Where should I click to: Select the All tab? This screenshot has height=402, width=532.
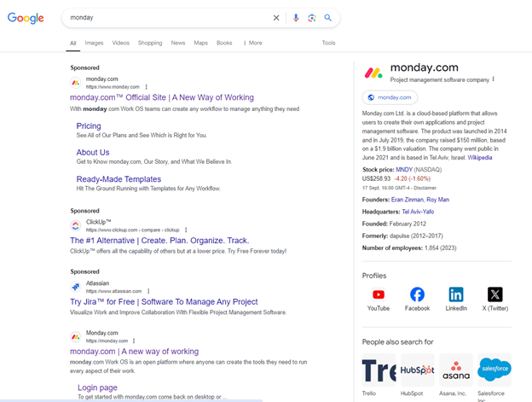pyautogui.click(x=73, y=44)
